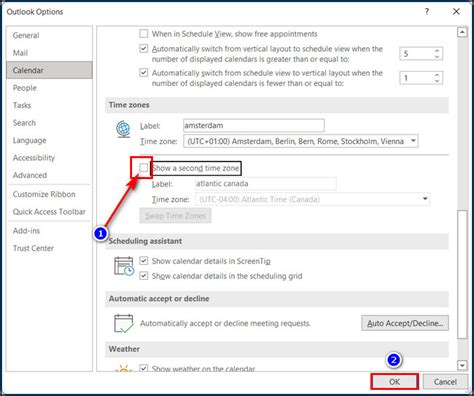Open the primary Time zone dropdown

(413, 141)
